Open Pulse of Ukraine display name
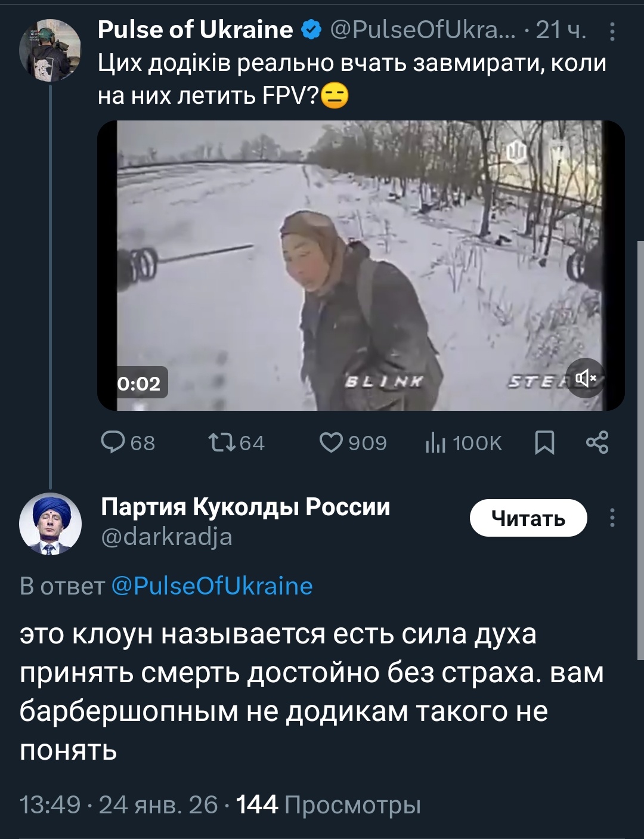The width and height of the screenshot is (644, 839). click(x=195, y=29)
